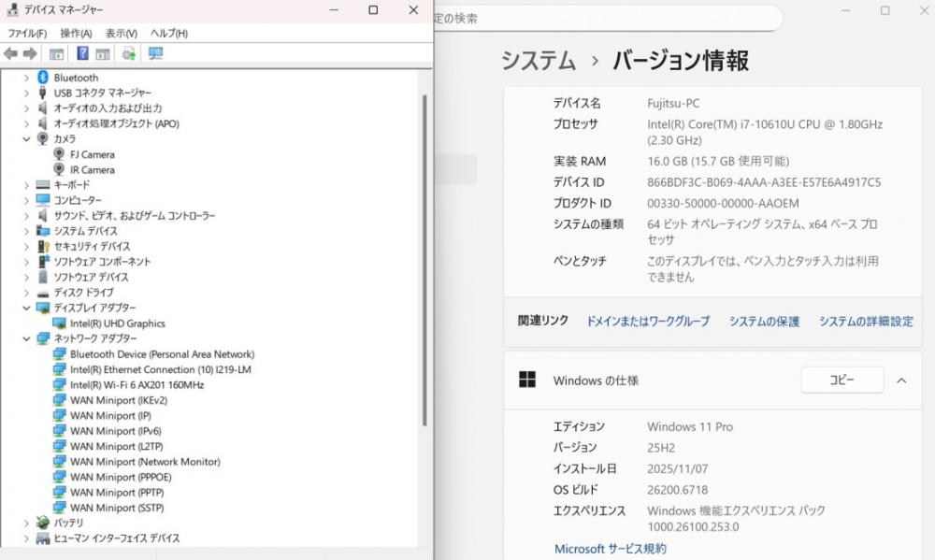Click the monitor scan hardware toolbar icon
The image size is (935, 560).
[155, 53]
